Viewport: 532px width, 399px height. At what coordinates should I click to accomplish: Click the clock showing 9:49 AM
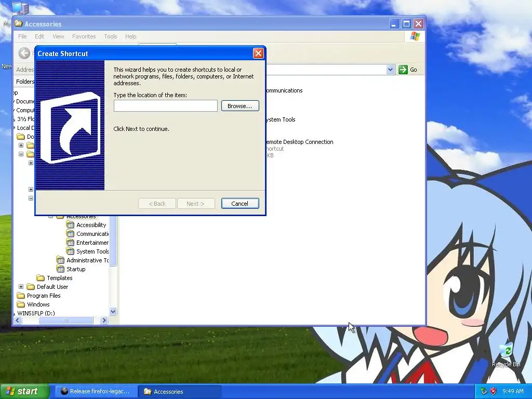click(x=513, y=391)
